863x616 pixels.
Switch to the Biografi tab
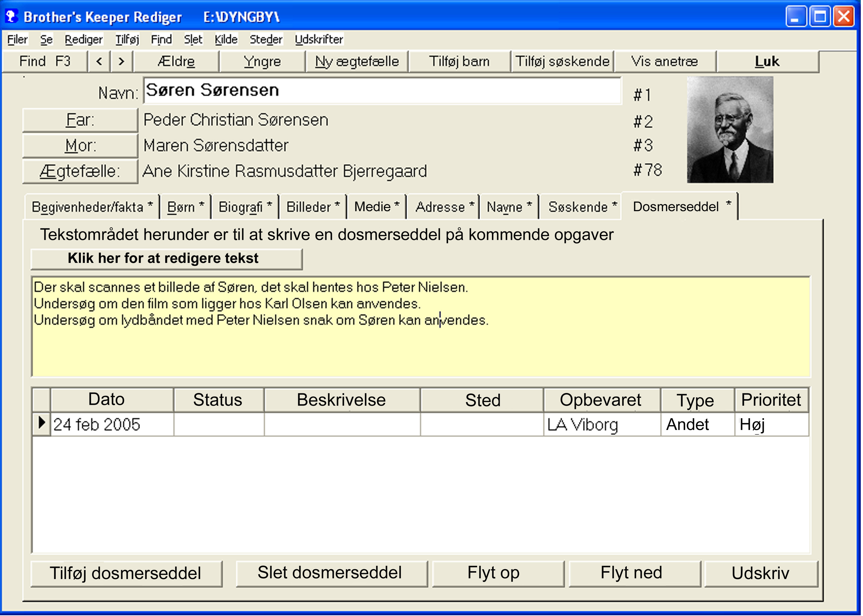coord(245,207)
